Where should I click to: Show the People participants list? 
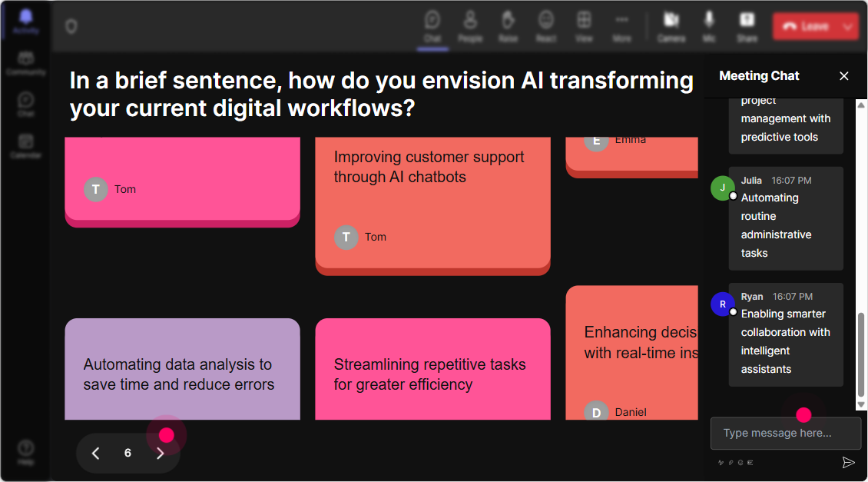[470, 27]
